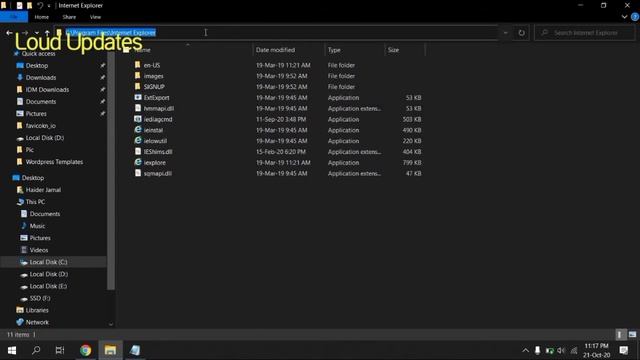Open Local Disk (E:) drive
Viewport: 640px width, 360px height.
point(48,286)
